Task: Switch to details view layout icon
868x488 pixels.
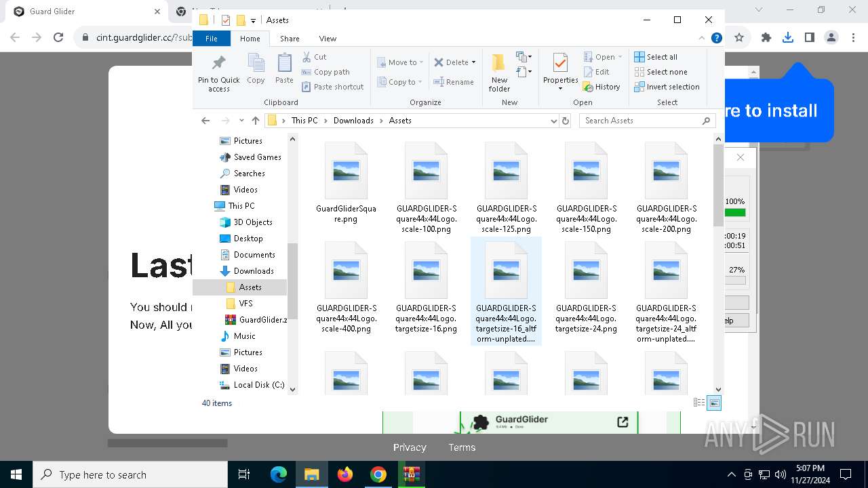Action: 699,403
